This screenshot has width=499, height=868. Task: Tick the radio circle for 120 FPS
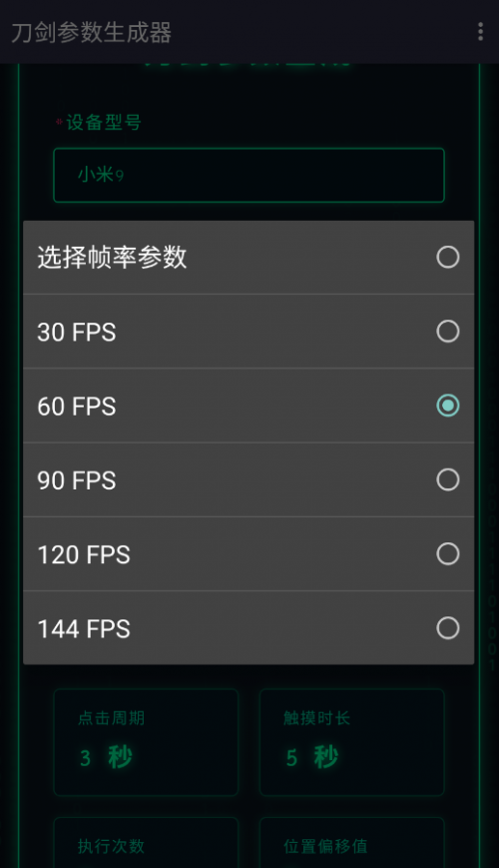tap(447, 553)
